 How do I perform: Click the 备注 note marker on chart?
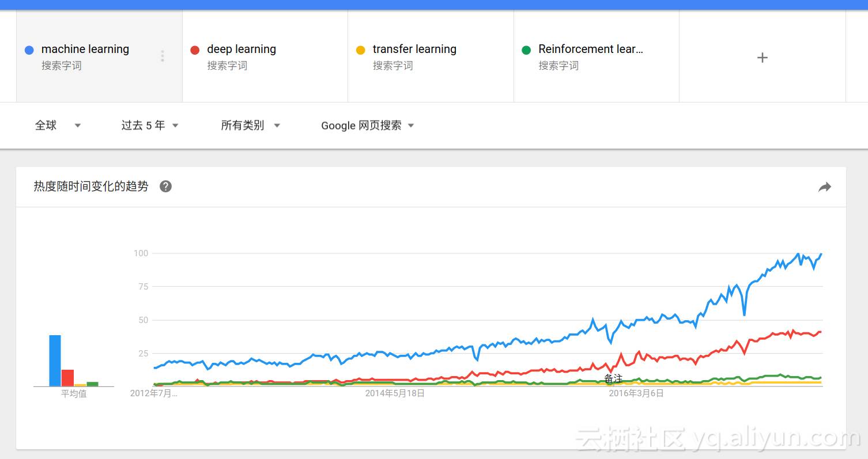click(613, 378)
